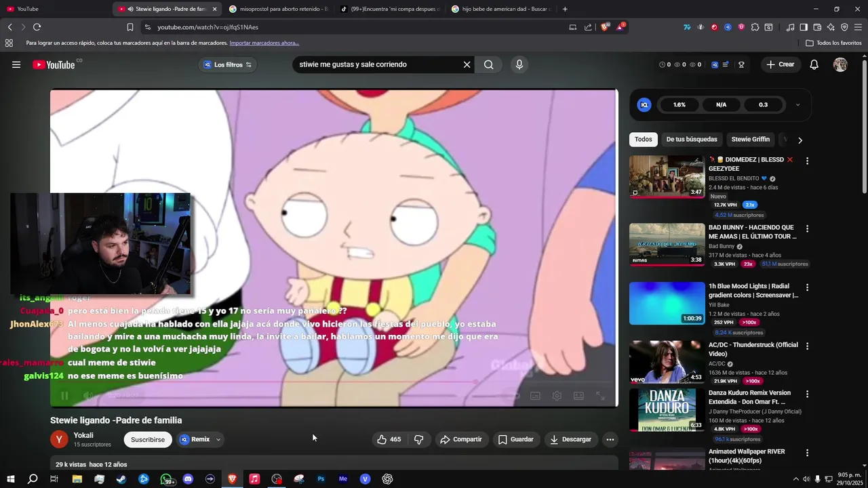Open Discord from taskbar
This screenshot has width=868, height=488.
189,479
